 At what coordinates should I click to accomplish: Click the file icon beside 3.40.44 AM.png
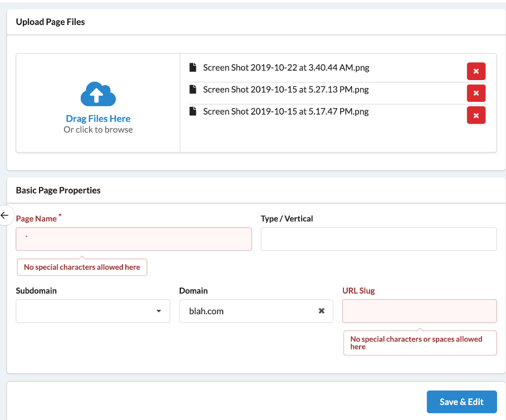coord(193,67)
